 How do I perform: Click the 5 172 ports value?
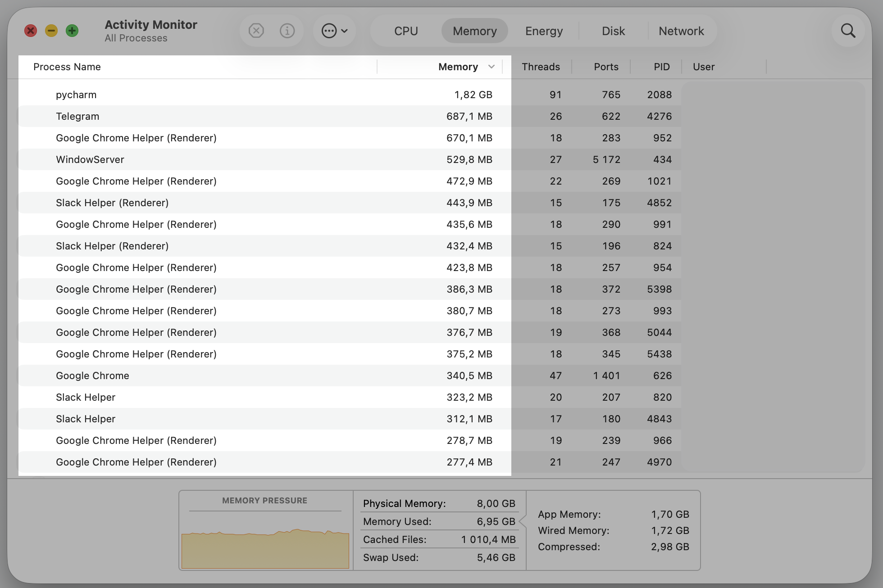pos(606,159)
